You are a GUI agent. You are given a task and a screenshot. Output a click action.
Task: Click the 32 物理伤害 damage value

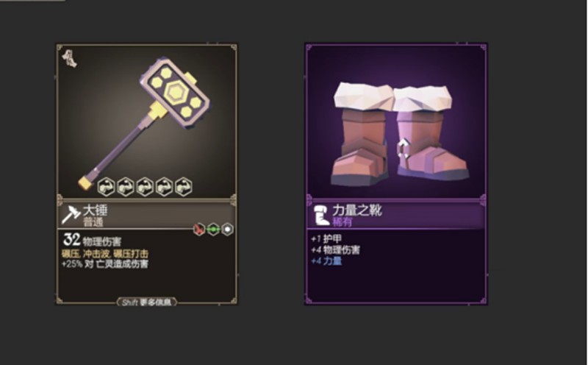pyautogui.click(x=92, y=240)
